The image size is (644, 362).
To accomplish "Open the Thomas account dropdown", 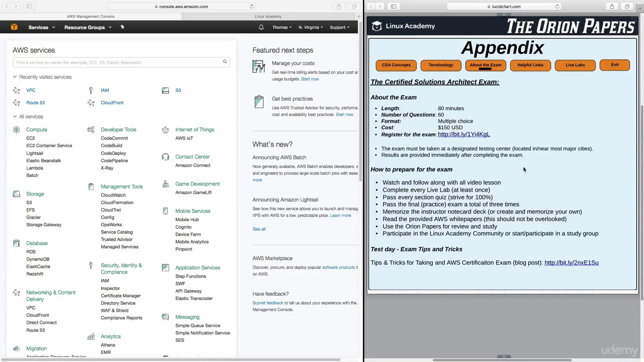I will click(282, 27).
